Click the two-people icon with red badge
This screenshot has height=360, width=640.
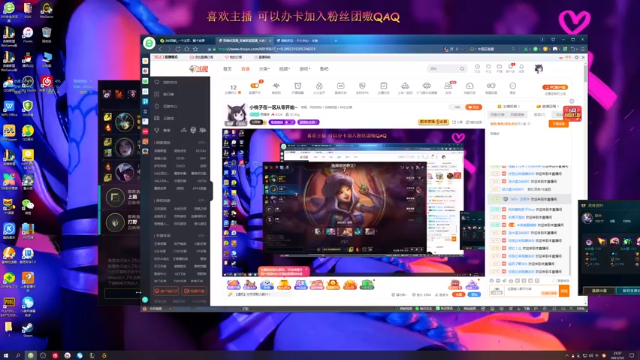click(x=448, y=87)
